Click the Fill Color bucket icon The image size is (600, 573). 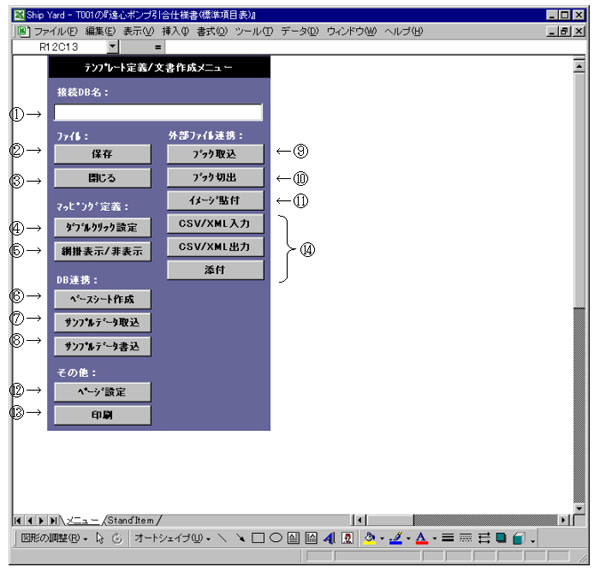coord(370,538)
